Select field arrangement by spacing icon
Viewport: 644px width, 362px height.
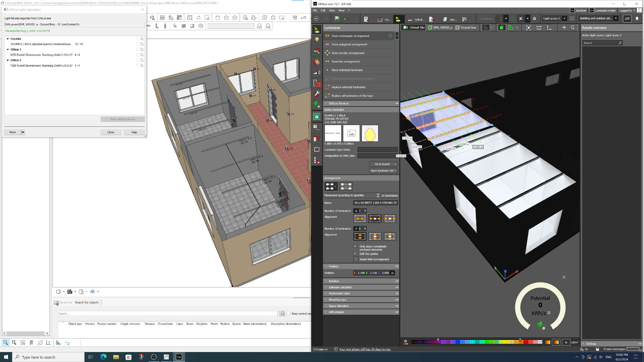346,186
